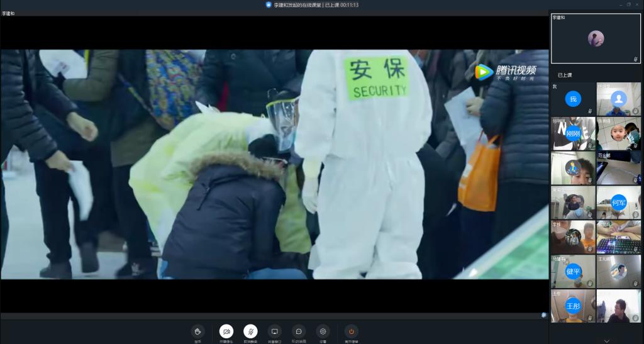Select the 王彤 participant tile
The height and width of the screenshot is (344, 644).
573,306
